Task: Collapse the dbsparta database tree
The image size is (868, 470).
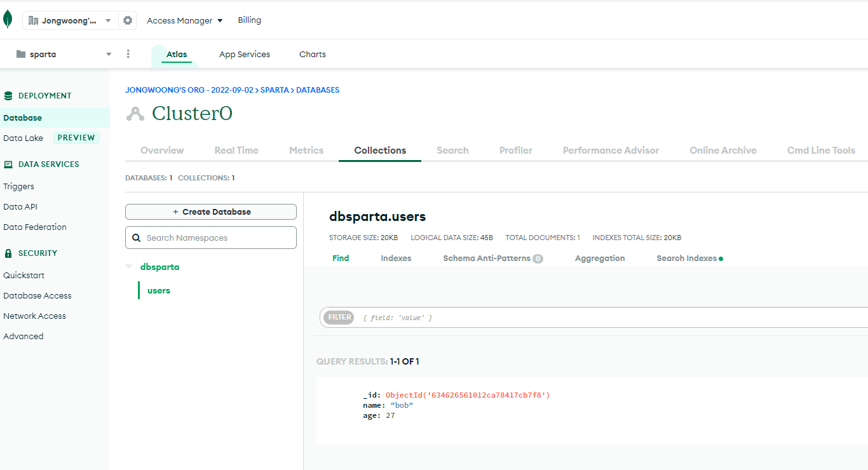Action: [x=129, y=267]
